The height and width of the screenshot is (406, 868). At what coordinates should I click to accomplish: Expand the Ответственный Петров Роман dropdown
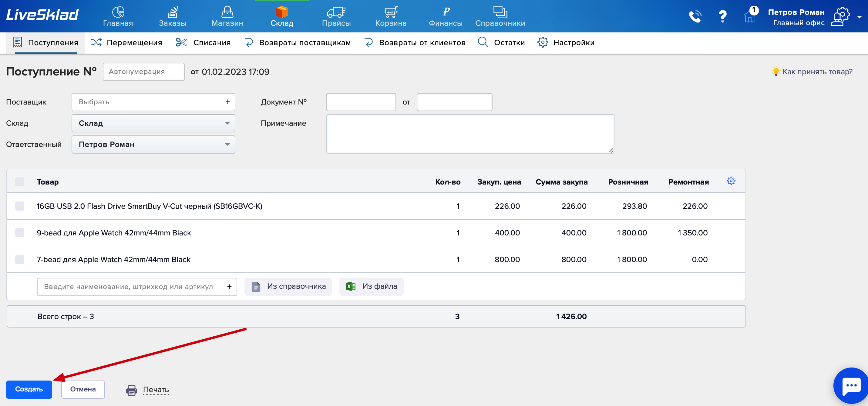[153, 145]
